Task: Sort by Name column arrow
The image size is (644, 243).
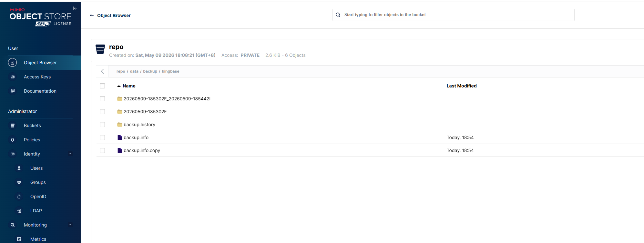Action: click(119, 86)
